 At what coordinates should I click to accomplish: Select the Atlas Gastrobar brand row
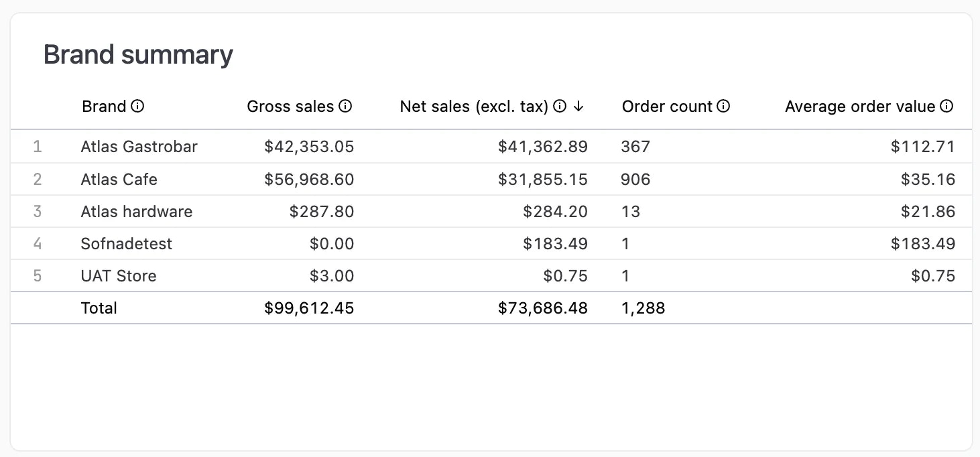[139, 146]
